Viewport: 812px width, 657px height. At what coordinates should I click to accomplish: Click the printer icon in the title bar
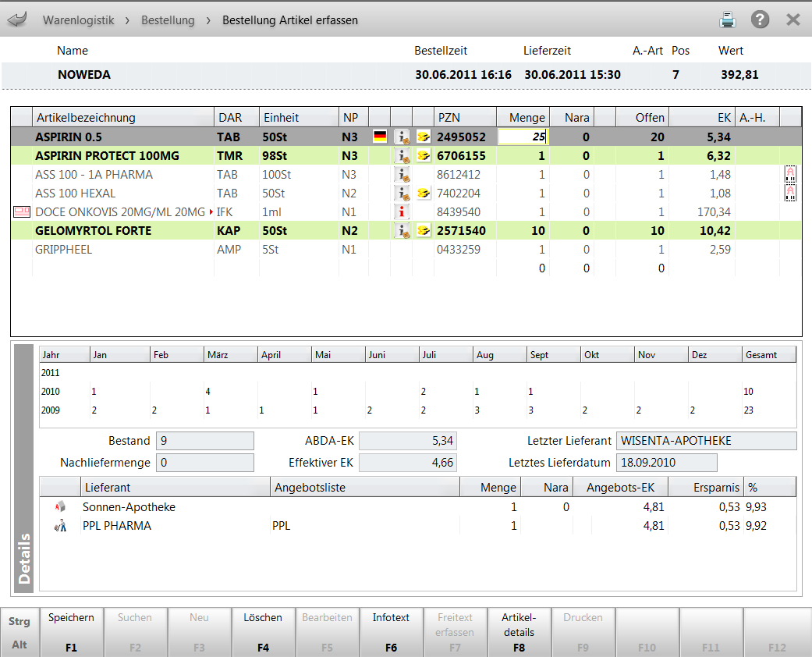click(x=728, y=20)
